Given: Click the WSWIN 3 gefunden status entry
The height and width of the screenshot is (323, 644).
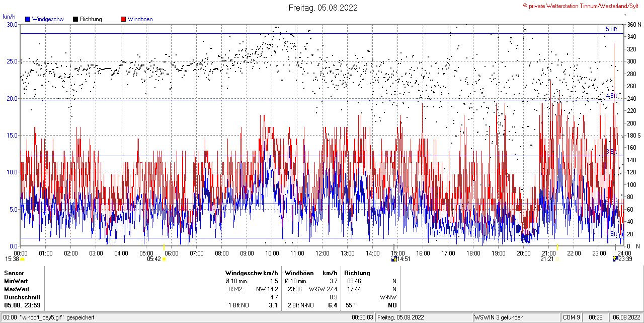Looking at the screenshot, I should [499, 317].
